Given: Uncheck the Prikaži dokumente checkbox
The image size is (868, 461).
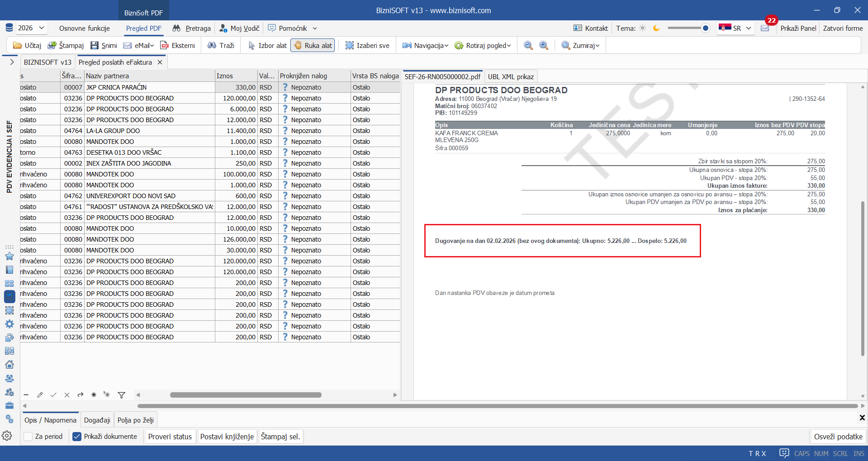Looking at the screenshot, I should [x=77, y=437].
